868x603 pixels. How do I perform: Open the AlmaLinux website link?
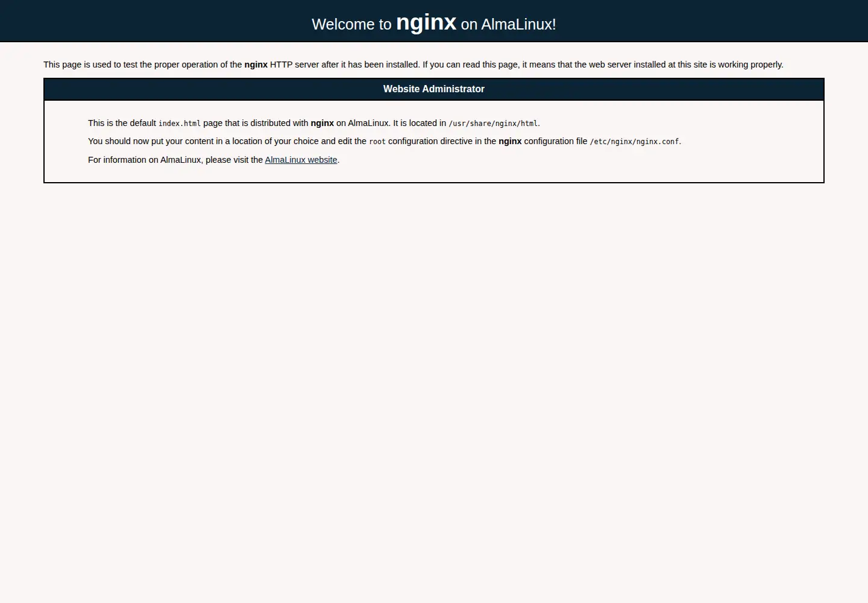click(x=301, y=160)
